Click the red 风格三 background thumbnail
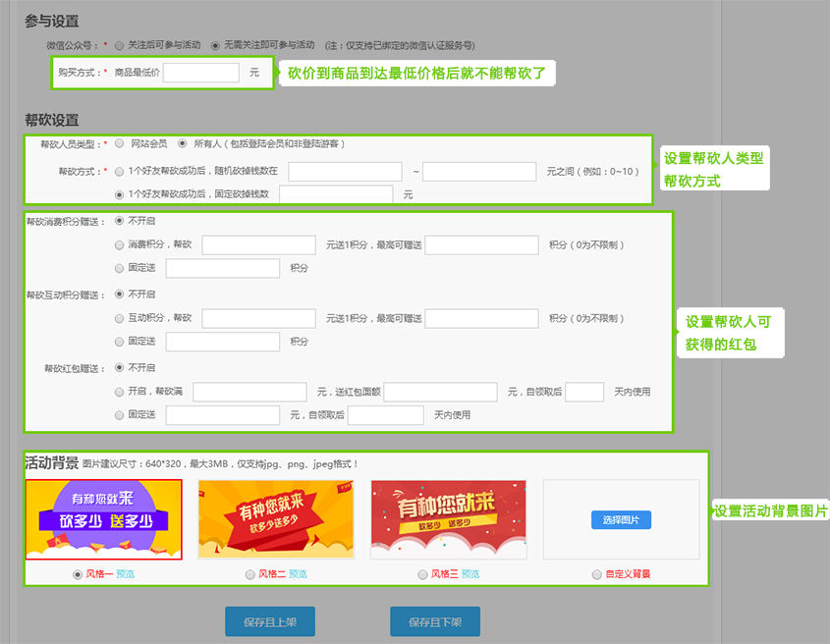The height and width of the screenshot is (644, 830). click(448, 519)
